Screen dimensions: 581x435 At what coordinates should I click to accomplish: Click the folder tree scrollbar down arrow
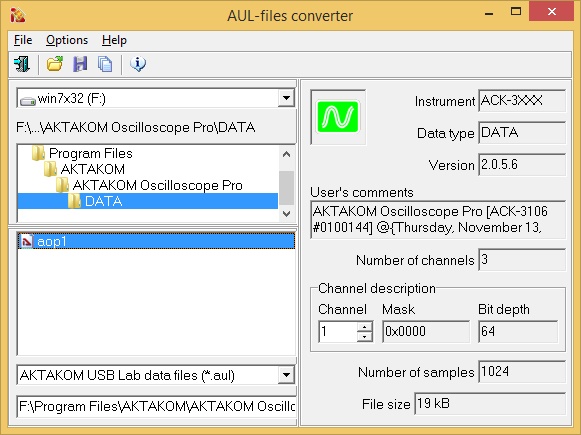[286, 214]
